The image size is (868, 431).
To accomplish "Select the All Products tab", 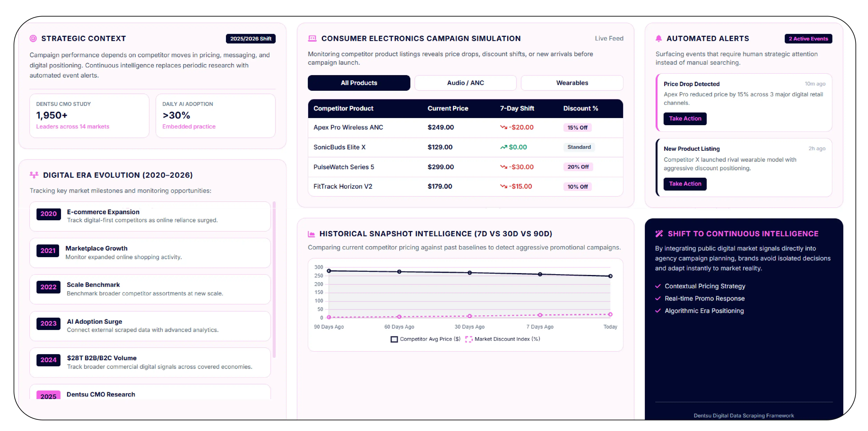I will [x=359, y=83].
